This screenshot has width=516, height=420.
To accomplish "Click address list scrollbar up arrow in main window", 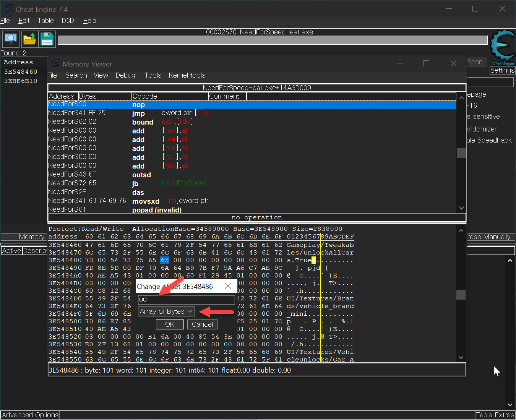I will tap(510, 260).
